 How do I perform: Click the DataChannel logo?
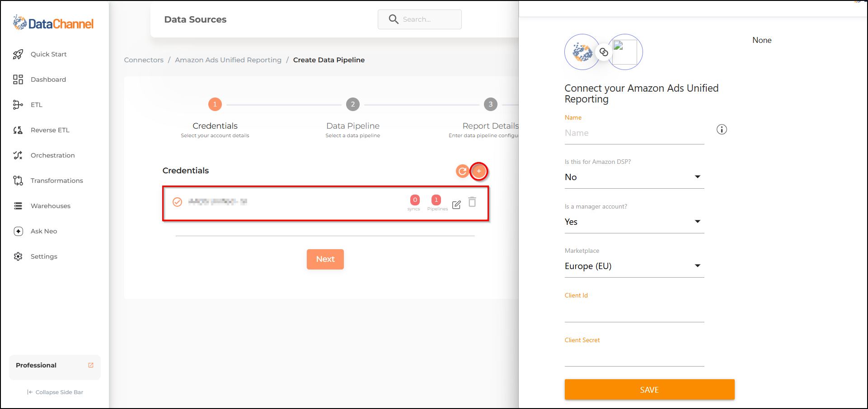53,23
